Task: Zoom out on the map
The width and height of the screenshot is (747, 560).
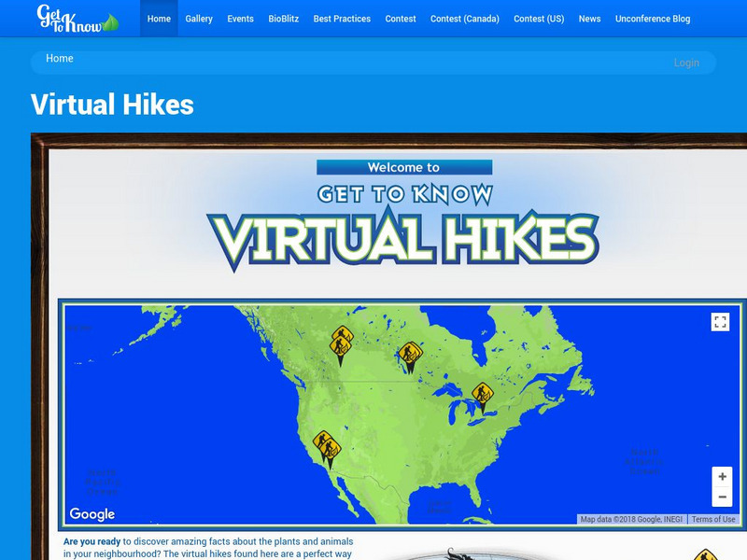Action: coord(722,497)
